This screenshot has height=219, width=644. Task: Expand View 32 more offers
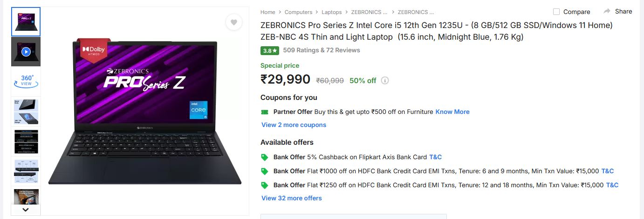[291, 198]
